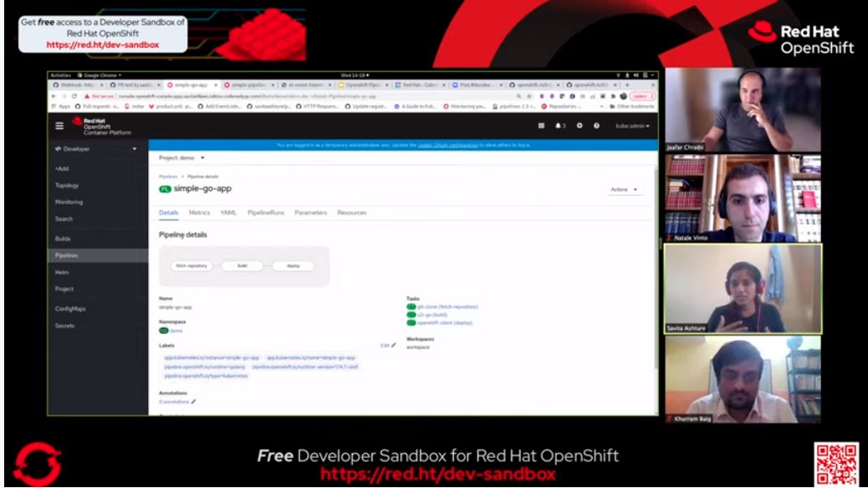
Task: Click the Red Hat OpenShift logo
Action: pyautogui.click(x=102, y=127)
